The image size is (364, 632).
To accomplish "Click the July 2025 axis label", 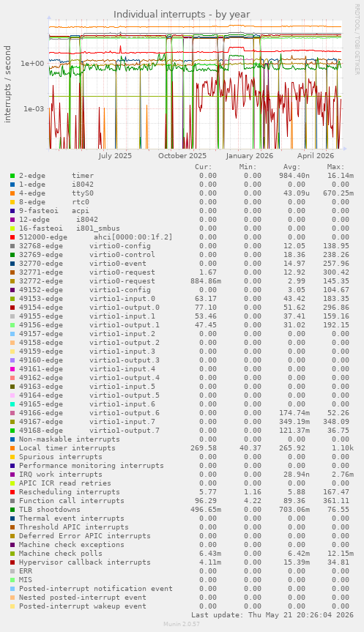I will click(115, 156).
